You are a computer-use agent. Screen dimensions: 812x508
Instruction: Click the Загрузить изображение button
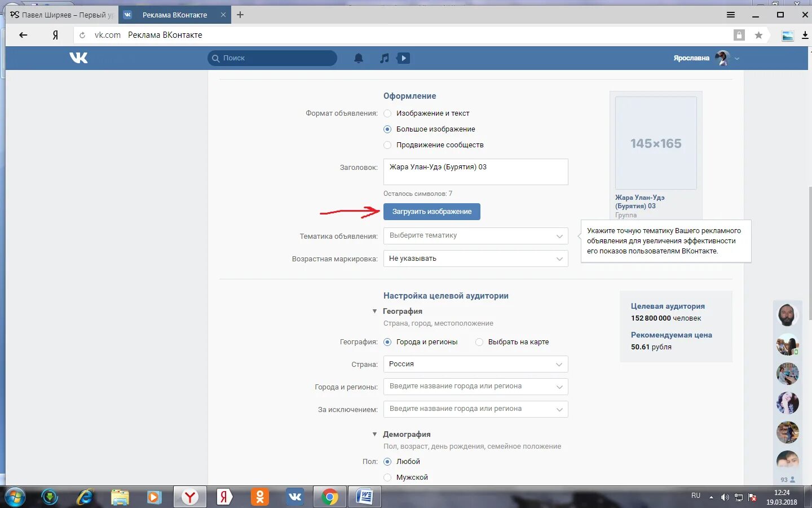point(432,212)
